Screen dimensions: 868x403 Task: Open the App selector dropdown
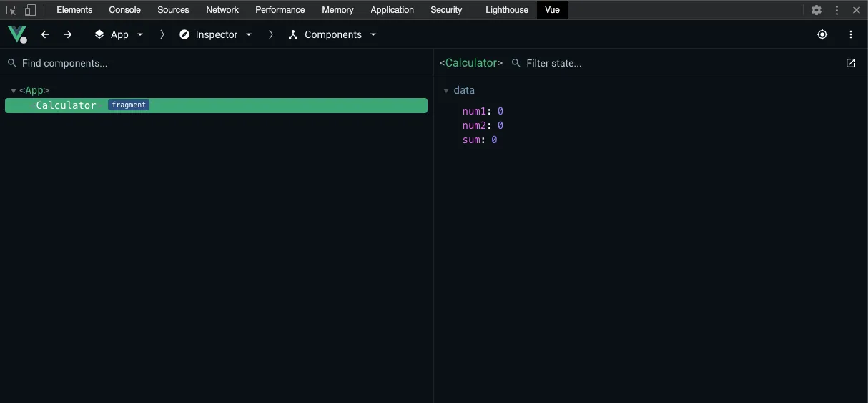pos(140,34)
